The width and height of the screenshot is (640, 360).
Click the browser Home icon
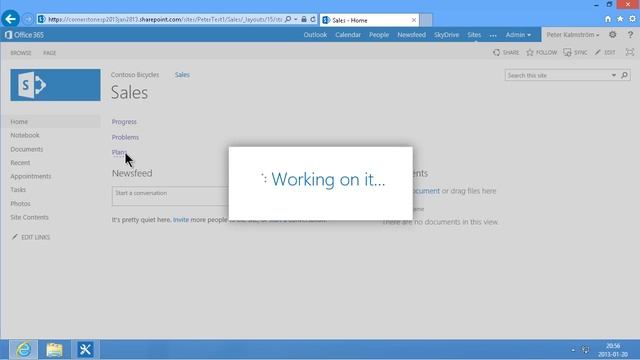click(x=608, y=19)
